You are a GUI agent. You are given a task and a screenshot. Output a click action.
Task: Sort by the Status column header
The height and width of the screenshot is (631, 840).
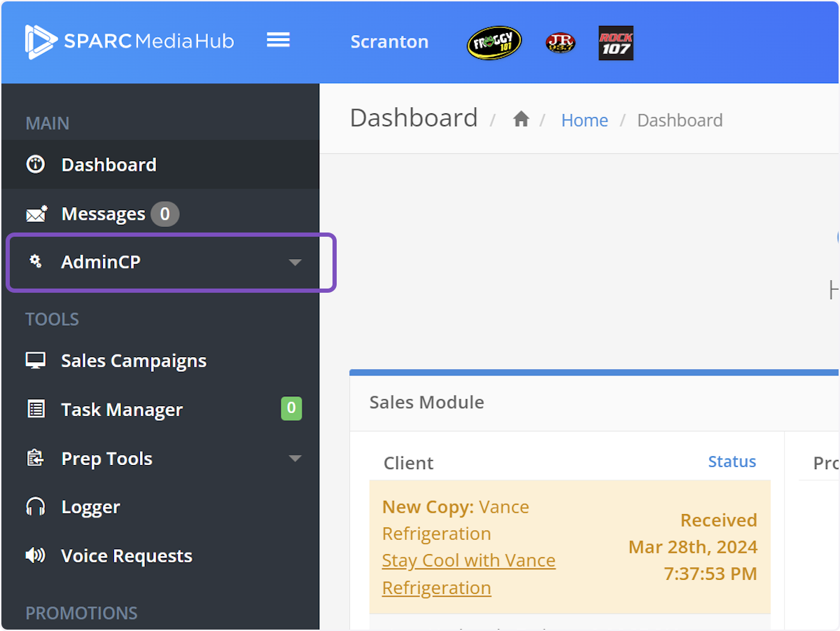731,462
